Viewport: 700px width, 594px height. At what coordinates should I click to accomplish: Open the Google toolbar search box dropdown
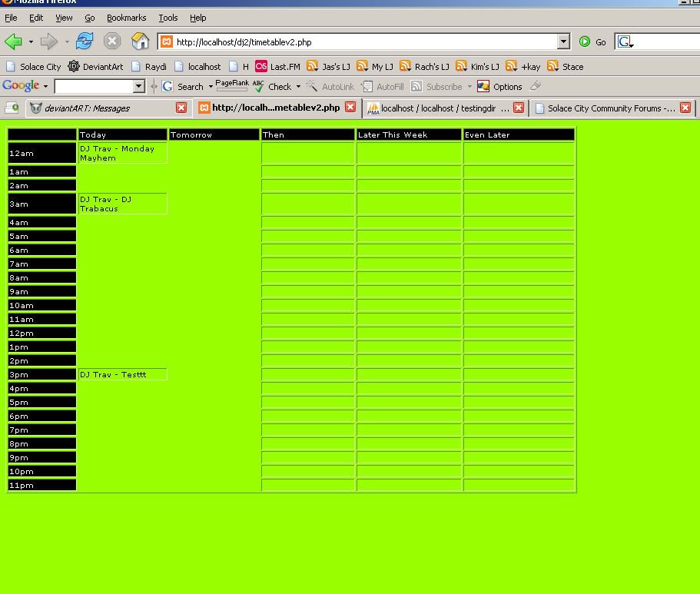point(139,87)
